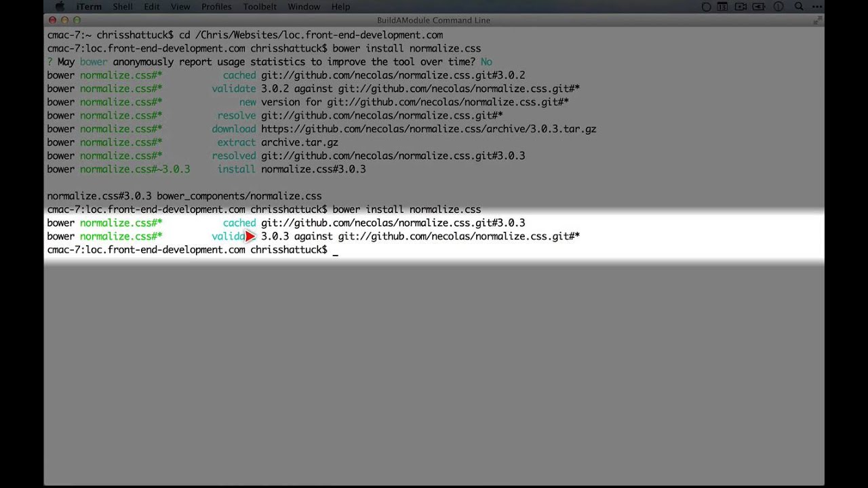Image resolution: width=868 pixels, height=488 pixels.
Task: Click the 'resolved' normalize.css.git#3.0.3 line
Action: (x=286, y=156)
